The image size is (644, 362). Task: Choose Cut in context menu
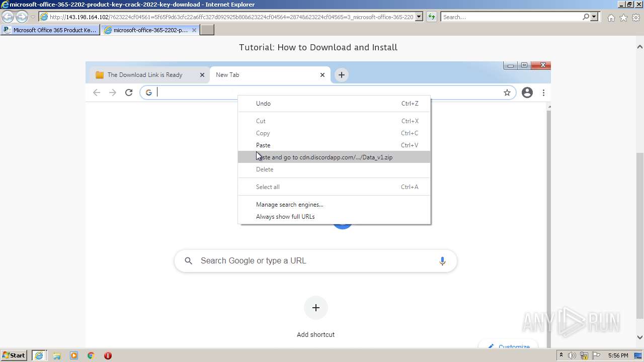click(334, 121)
